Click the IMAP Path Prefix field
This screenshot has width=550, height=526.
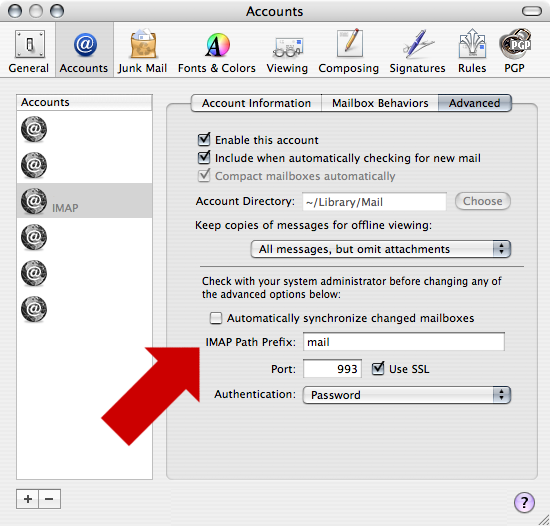pyautogui.click(x=404, y=342)
